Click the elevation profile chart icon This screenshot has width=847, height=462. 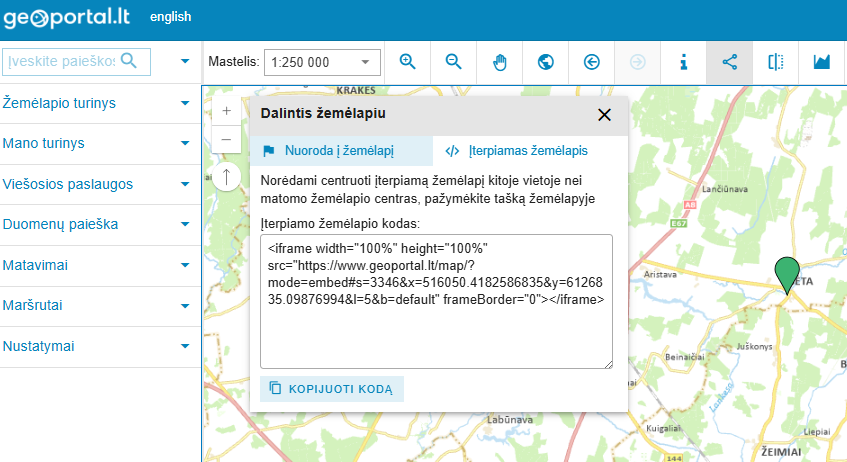click(822, 62)
